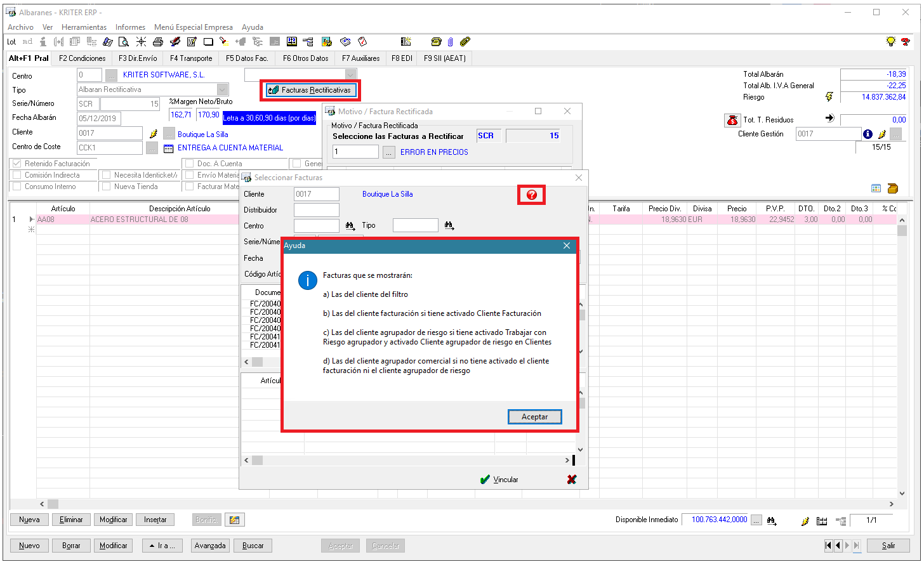Click the Avanzada button
This screenshot has height=564, width=924.
click(210, 546)
